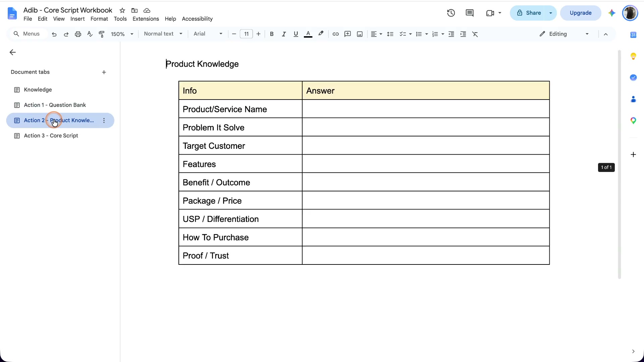644x362 pixels.
Task: Decrease indent using toolbar icon
Action: click(x=451, y=34)
